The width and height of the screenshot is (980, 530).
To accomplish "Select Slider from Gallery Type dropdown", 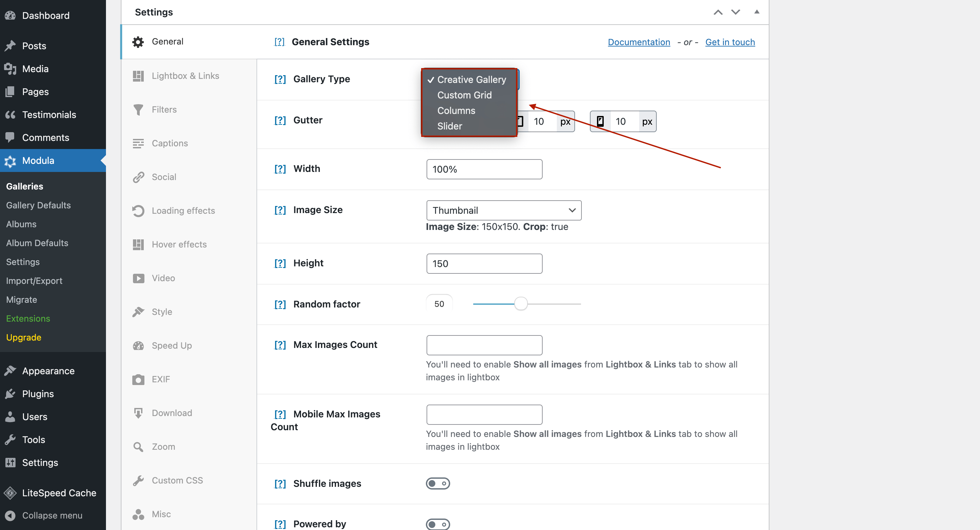I will click(450, 125).
